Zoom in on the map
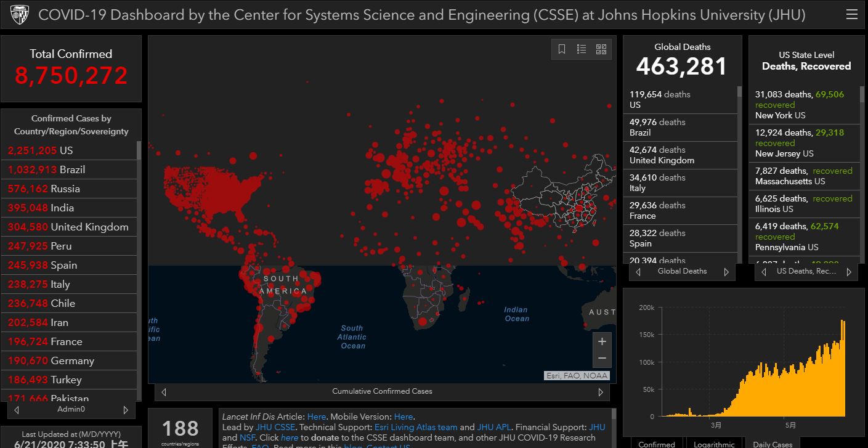The width and height of the screenshot is (868, 448). [x=602, y=341]
